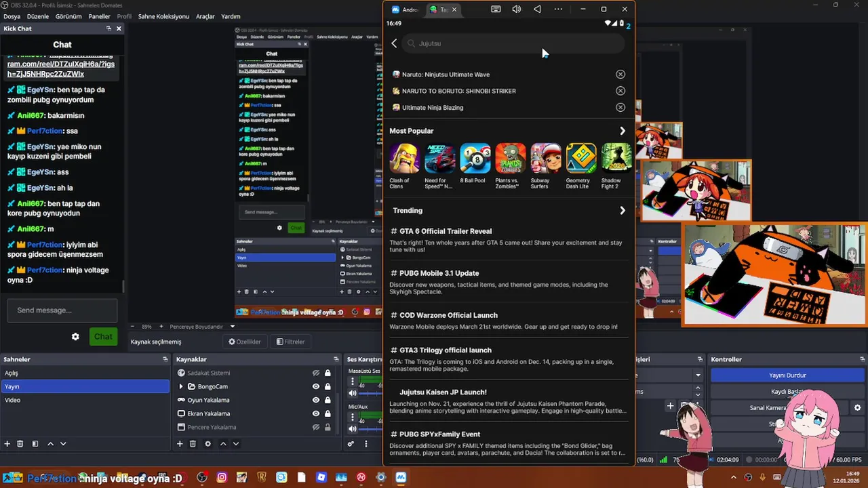This screenshot has width=868, height=488.
Task: Open Clash of Clans game icon
Action: click(x=404, y=158)
